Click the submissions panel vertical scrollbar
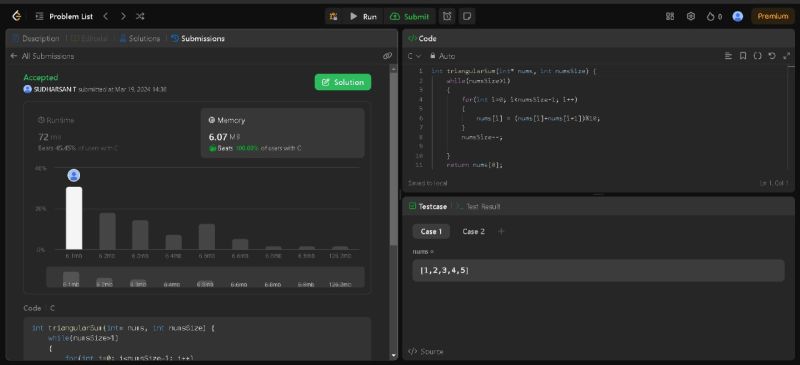800x365 pixels. [393, 158]
